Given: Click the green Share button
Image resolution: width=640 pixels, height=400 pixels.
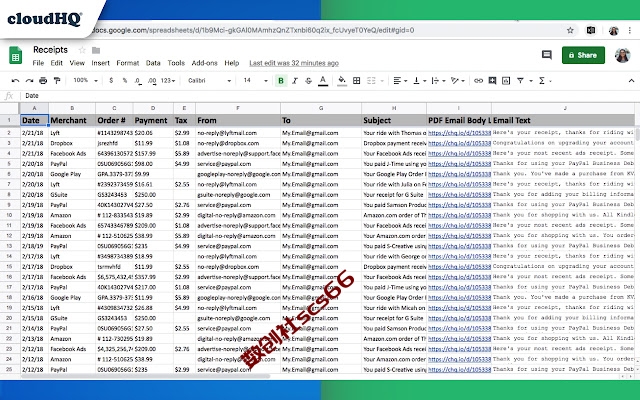Looking at the screenshot, I should pos(583,55).
